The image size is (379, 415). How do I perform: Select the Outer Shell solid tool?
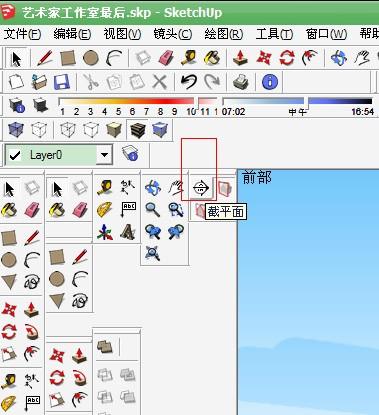[x=105, y=347]
